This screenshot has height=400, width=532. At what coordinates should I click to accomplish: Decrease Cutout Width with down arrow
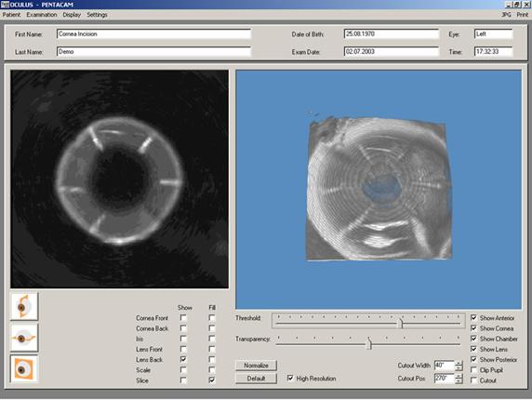[x=459, y=368]
